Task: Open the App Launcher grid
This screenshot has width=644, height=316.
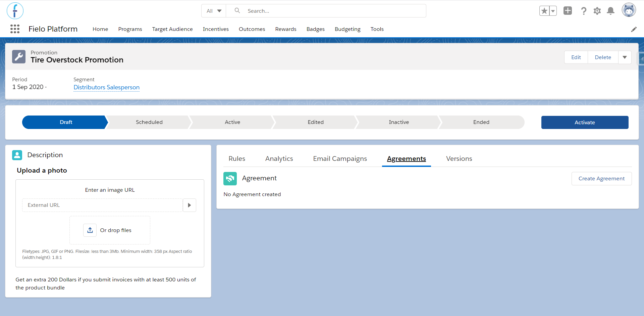Action: 15,29
